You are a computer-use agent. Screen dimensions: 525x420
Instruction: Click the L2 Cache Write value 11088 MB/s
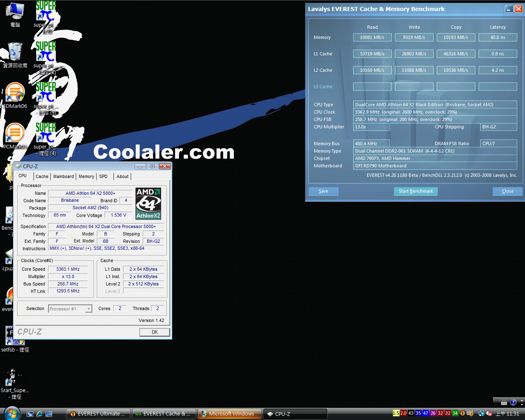point(414,70)
